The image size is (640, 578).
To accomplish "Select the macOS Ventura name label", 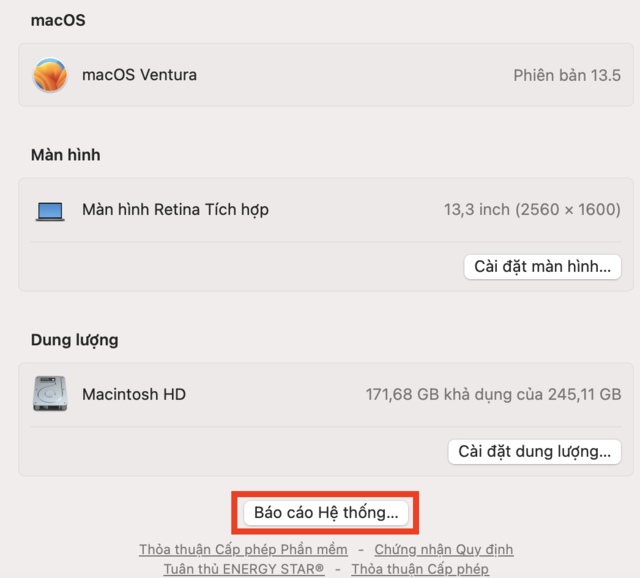I will (139, 75).
